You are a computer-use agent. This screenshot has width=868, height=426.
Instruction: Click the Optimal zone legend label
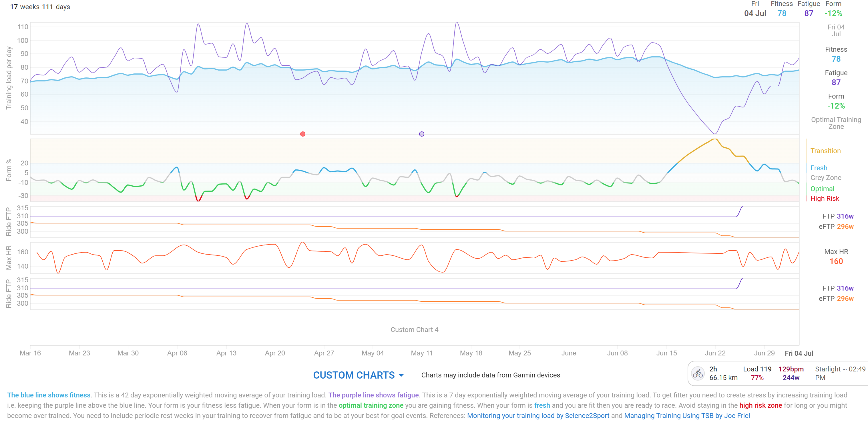click(x=822, y=189)
